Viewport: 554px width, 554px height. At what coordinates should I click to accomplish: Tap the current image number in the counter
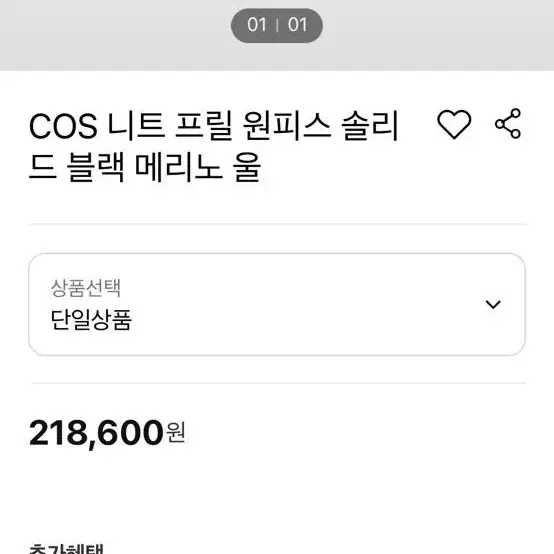(257, 25)
